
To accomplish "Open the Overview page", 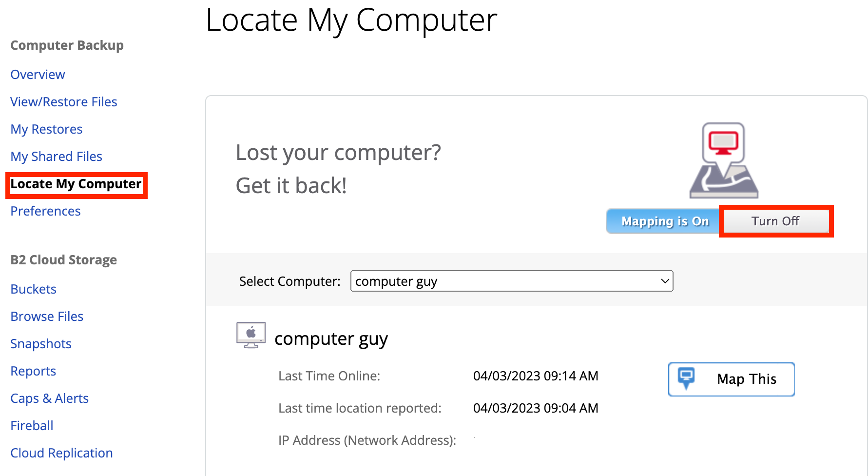I will pyautogui.click(x=38, y=75).
